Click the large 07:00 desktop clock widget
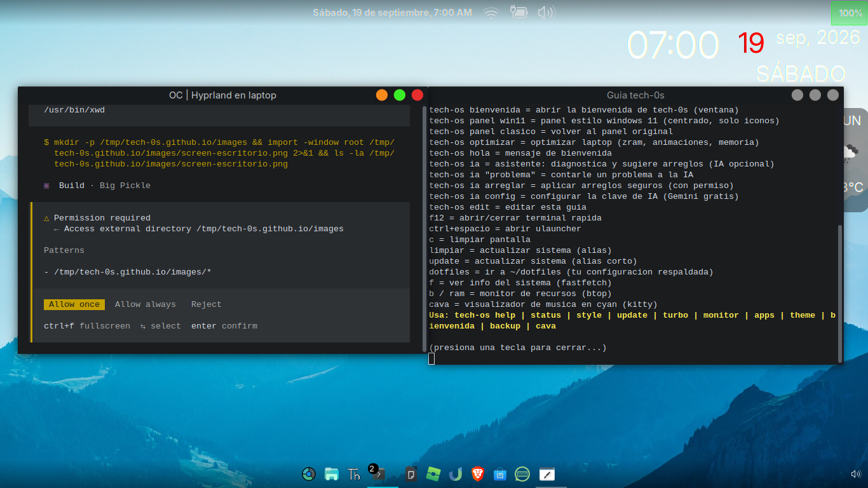868x488 pixels. (674, 44)
